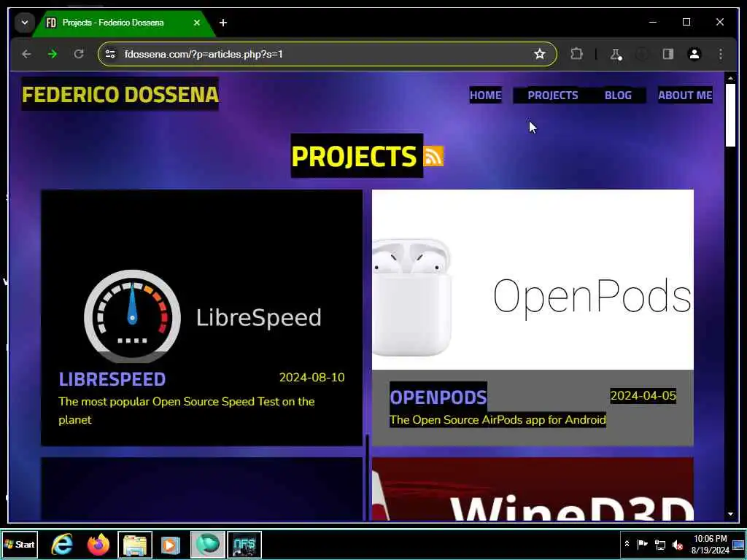Switch to the active browser taskbar button
747x560 pixels.
click(x=207, y=544)
